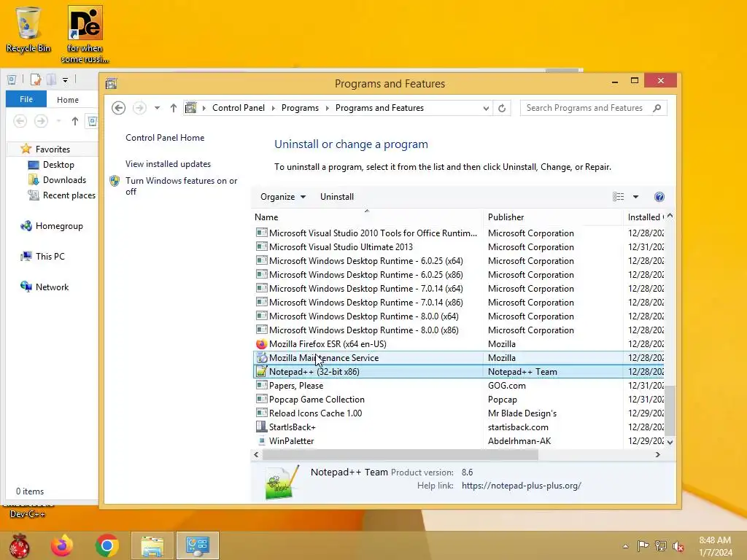747x560 pixels.
Task: Open Recent places in File Explorer sidebar
Action: pos(69,195)
